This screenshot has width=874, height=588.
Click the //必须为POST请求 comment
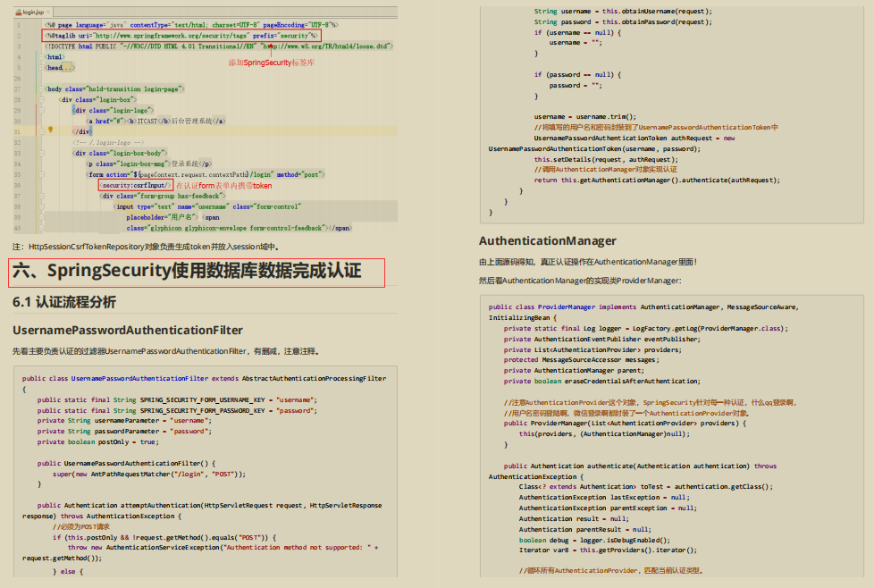coord(81,526)
